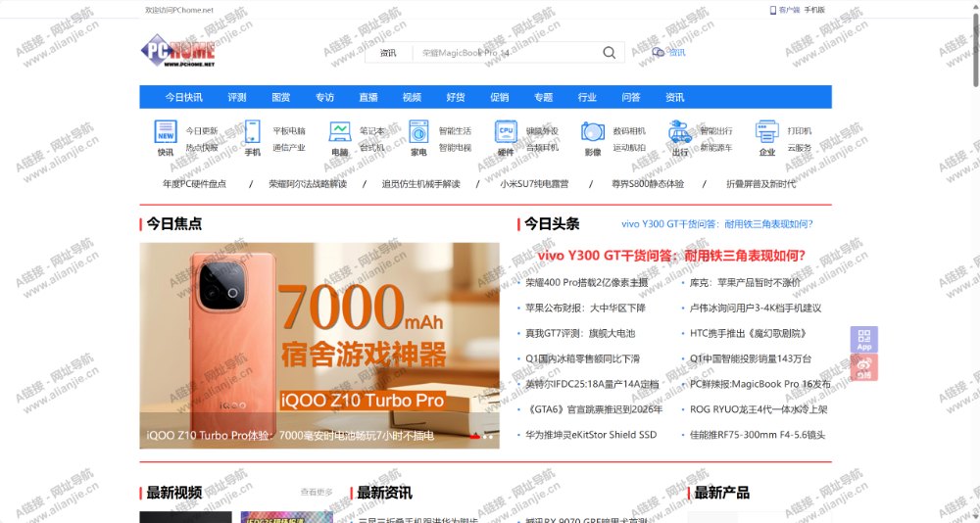Open 《GTA6》官宣跳票推迟到2026年 article
Image resolution: width=980 pixels, height=523 pixels.
pos(594,409)
